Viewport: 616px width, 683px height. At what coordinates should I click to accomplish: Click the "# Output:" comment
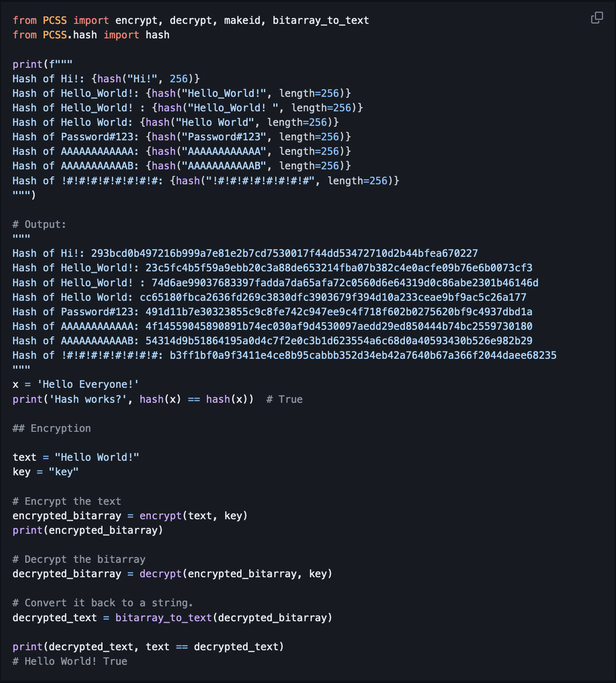click(39, 225)
